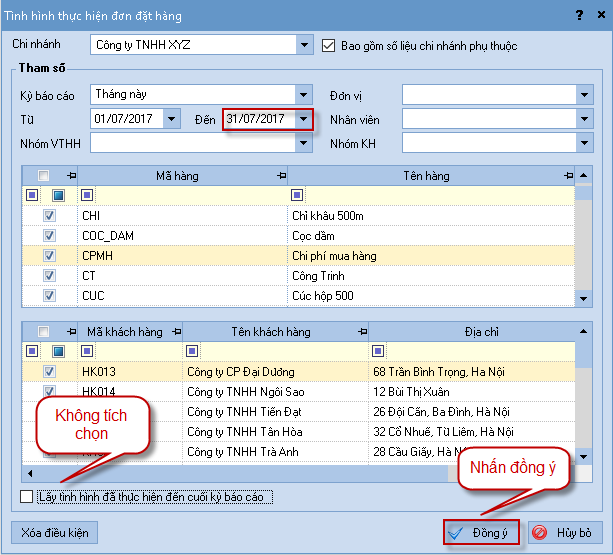Open the Nhân viên dropdown

[584, 119]
